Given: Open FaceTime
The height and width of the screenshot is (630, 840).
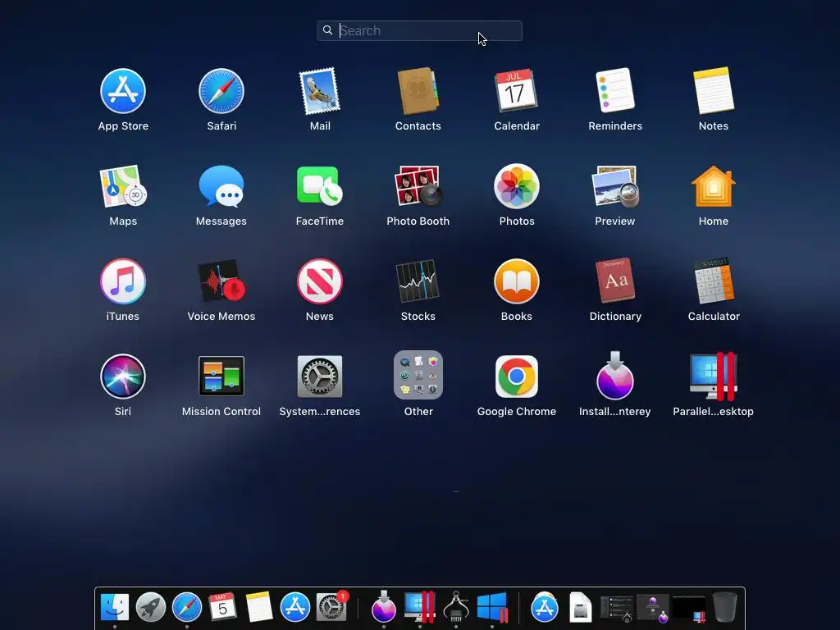Looking at the screenshot, I should click(x=320, y=186).
